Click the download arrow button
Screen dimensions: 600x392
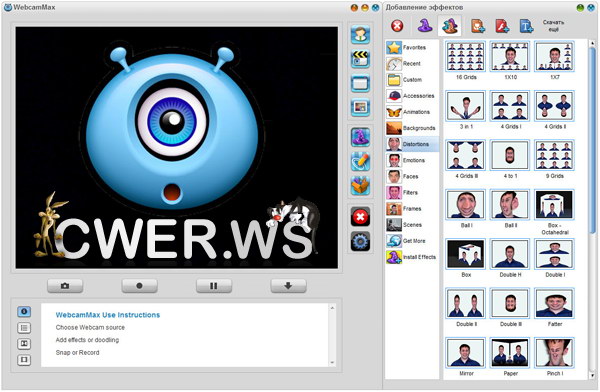click(288, 286)
